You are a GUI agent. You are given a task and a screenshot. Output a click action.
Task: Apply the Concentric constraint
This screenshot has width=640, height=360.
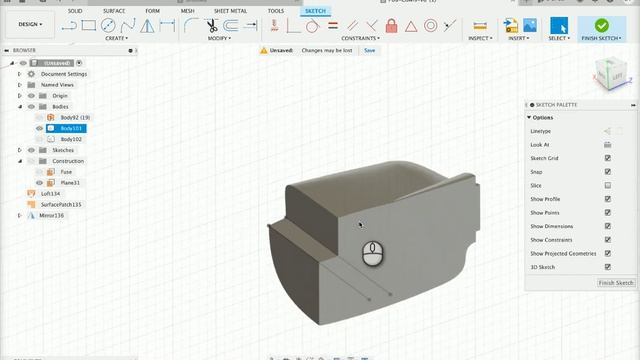[431, 26]
